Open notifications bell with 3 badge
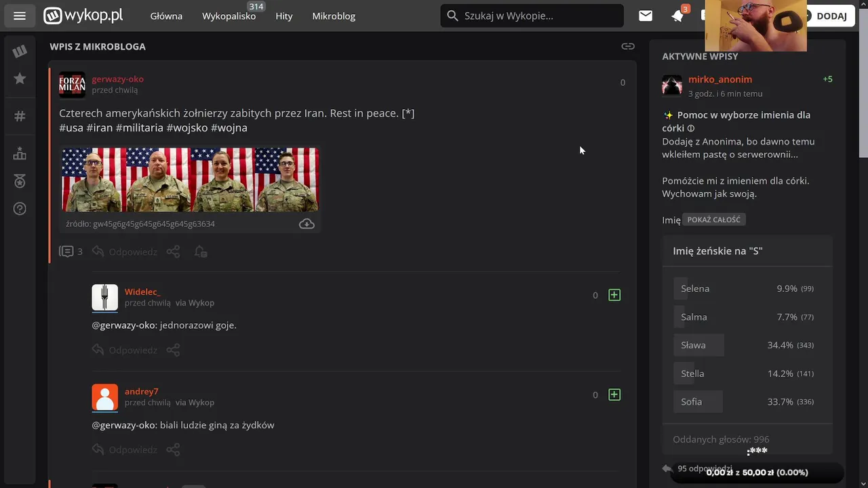The width and height of the screenshot is (868, 488). (x=678, y=16)
